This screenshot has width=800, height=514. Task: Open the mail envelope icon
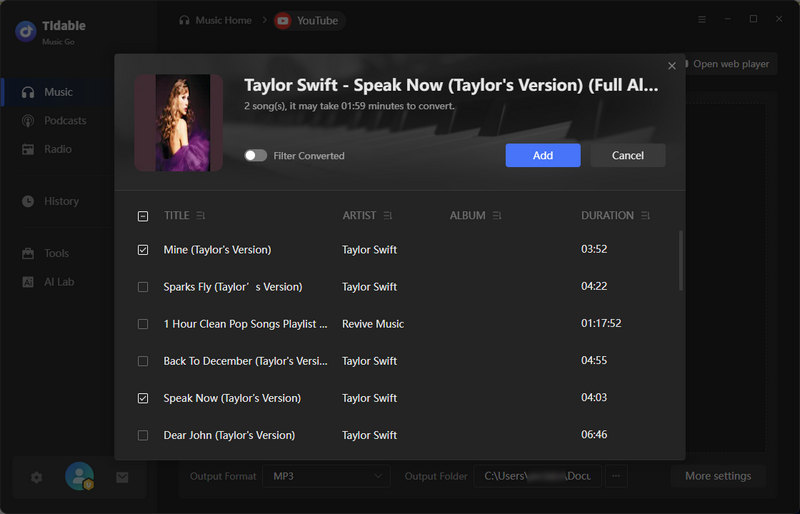tap(122, 477)
